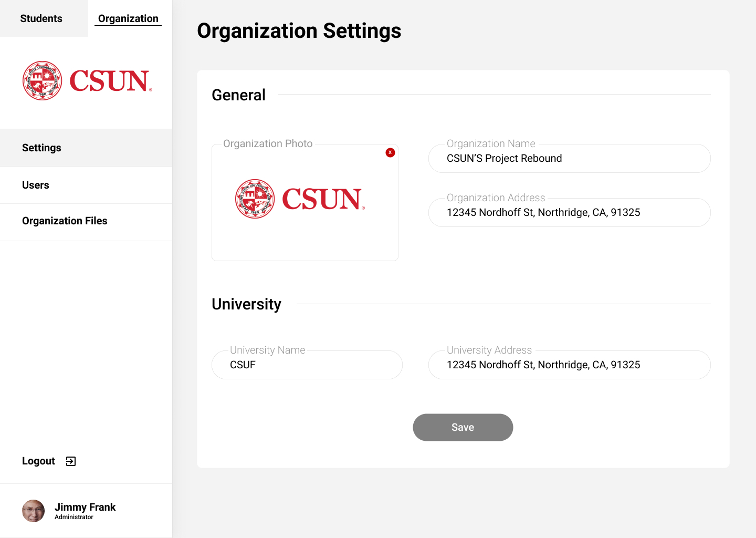Open Organization Files in sidebar
Screen dimensions: 756x538
coord(86,221)
